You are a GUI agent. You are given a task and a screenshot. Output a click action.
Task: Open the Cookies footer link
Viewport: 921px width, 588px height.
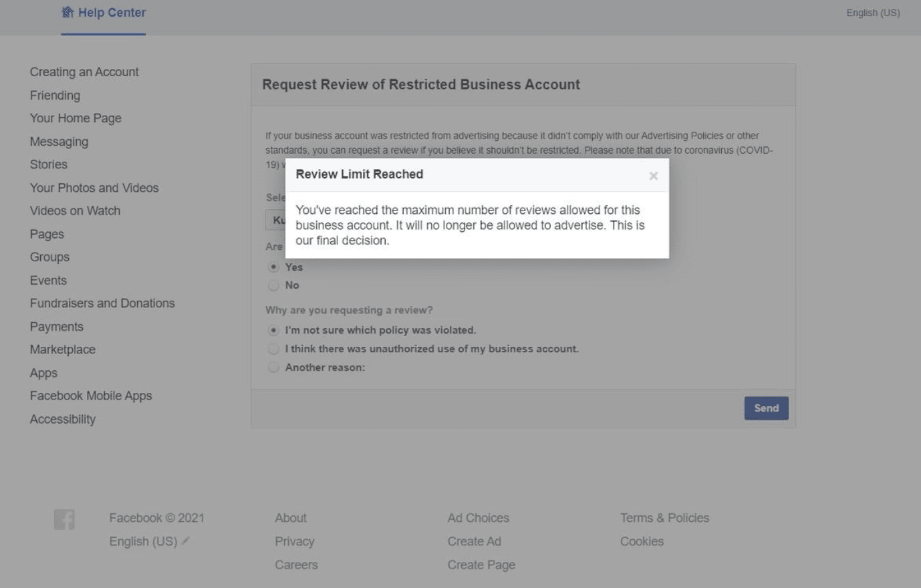642,541
